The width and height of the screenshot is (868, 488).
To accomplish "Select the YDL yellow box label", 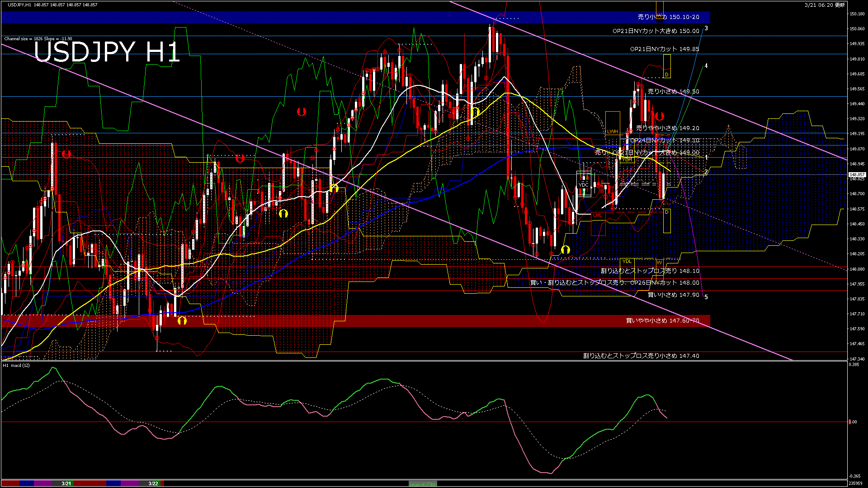I will click(627, 262).
